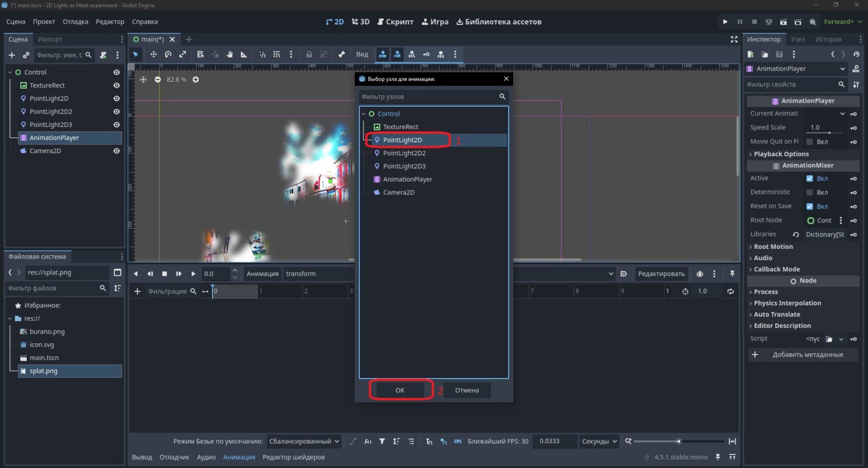The width and height of the screenshot is (868, 468).
Task: Switch to the Узел tab
Action: click(x=798, y=39)
